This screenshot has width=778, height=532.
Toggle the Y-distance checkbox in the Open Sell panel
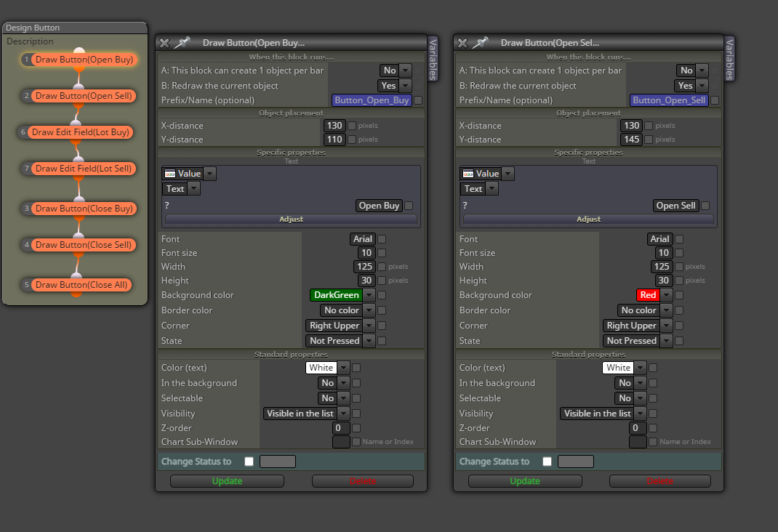(x=649, y=140)
